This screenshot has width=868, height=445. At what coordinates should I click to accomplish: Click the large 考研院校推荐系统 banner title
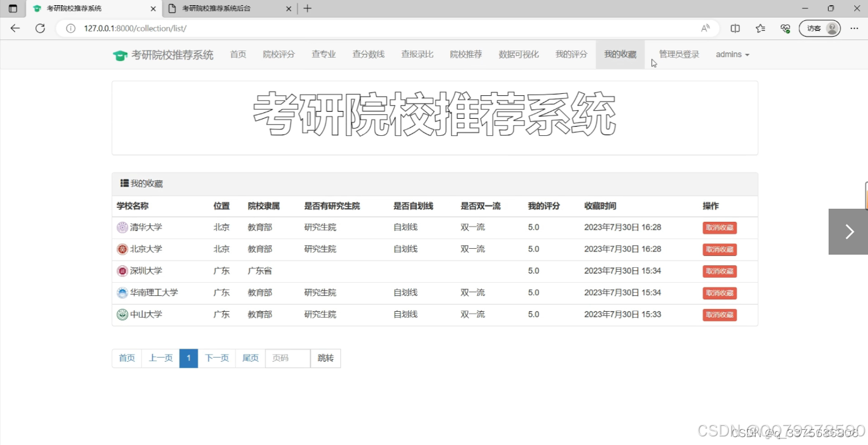point(435,114)
